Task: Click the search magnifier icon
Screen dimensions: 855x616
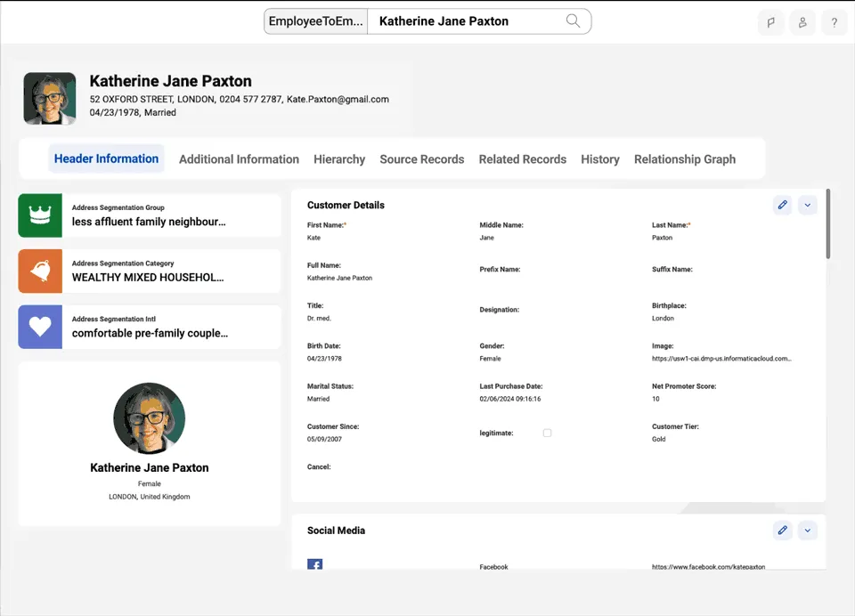Action: pos(574,21)
